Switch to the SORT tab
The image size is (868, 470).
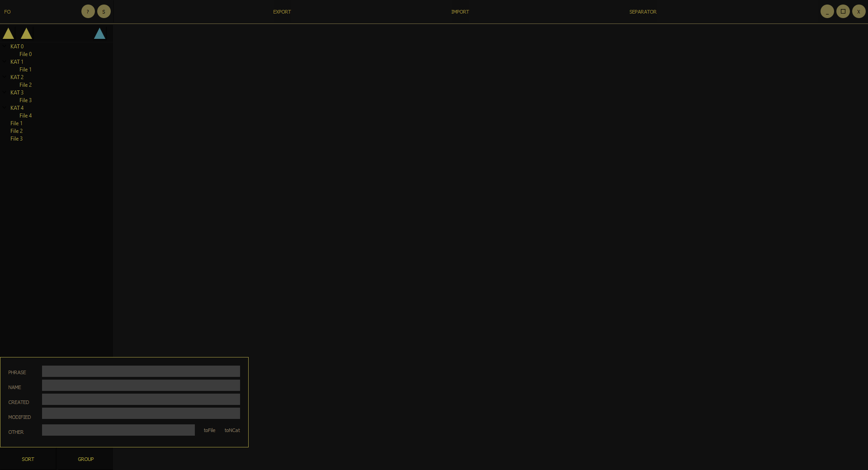pyautogui.click(x=28, y=459)
